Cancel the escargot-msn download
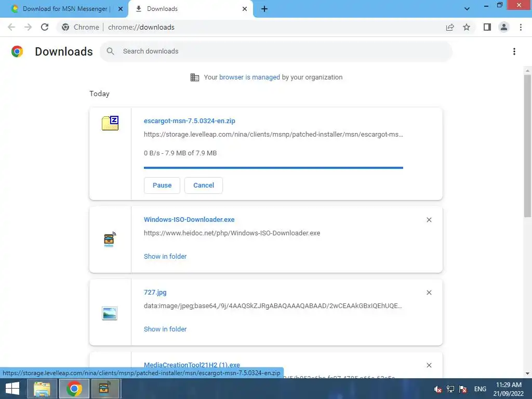 pos(204,185)
